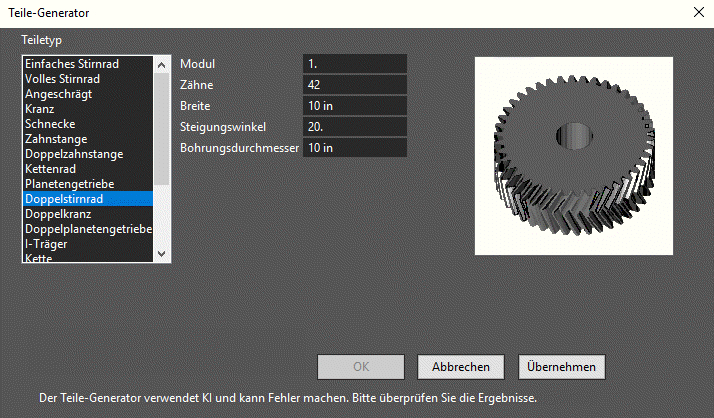Select the Angeschrägt list entry
This screenshot has width=714, height=418.
(x=88, y=94)
